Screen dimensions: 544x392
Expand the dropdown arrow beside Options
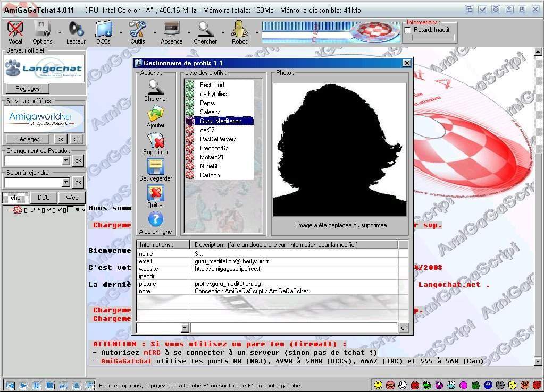pos(60,32)
